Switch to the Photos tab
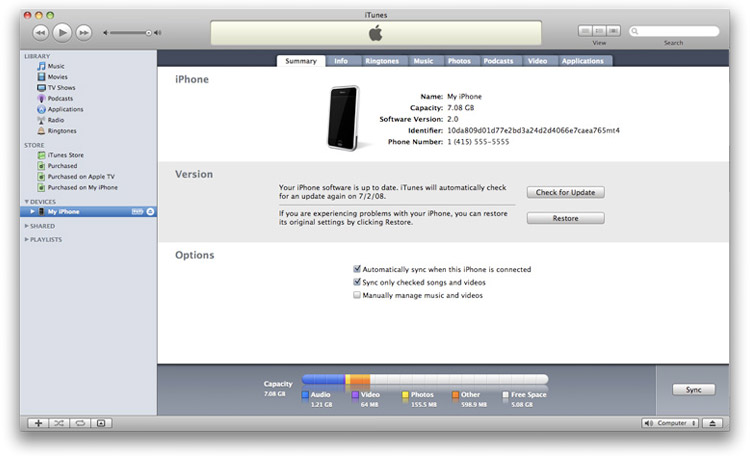Screen dimensions: 750x456 [x=459, y=61]
